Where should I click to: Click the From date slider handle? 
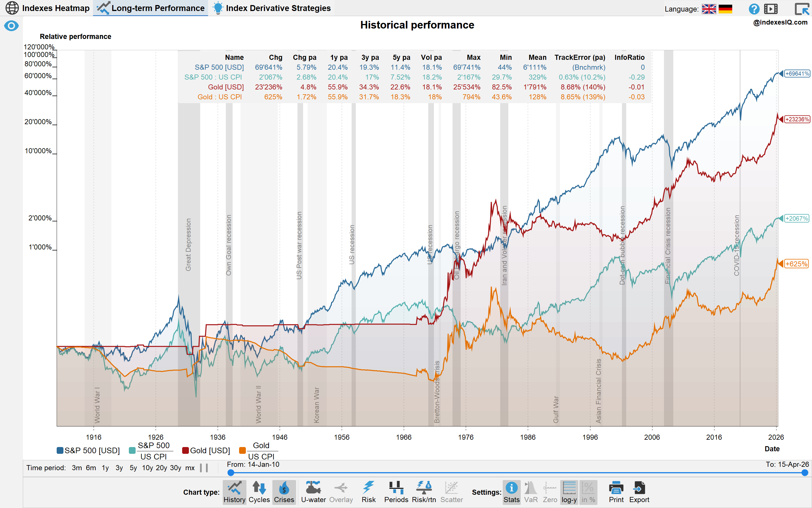(x=231, y=473)
